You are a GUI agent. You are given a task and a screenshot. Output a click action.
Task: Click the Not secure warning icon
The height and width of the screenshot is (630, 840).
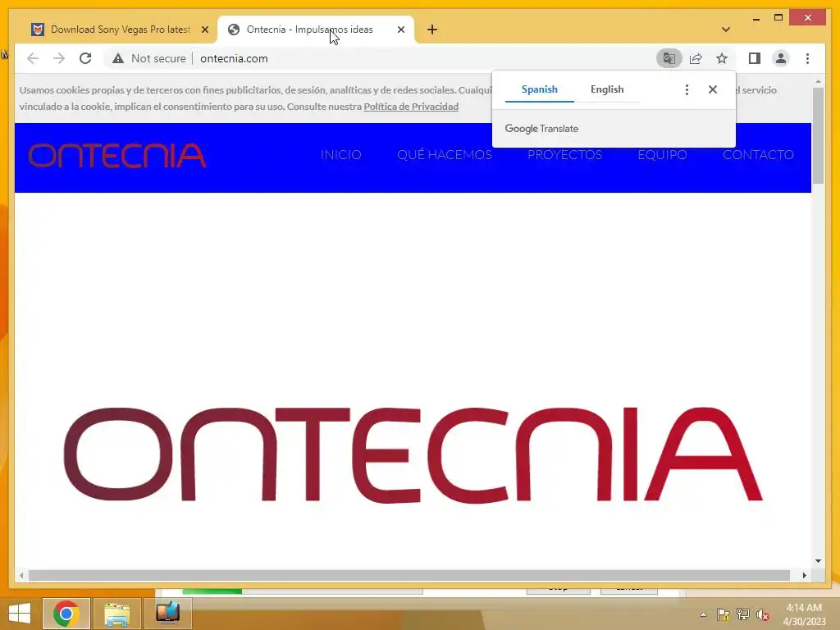(x=118, y=58)
